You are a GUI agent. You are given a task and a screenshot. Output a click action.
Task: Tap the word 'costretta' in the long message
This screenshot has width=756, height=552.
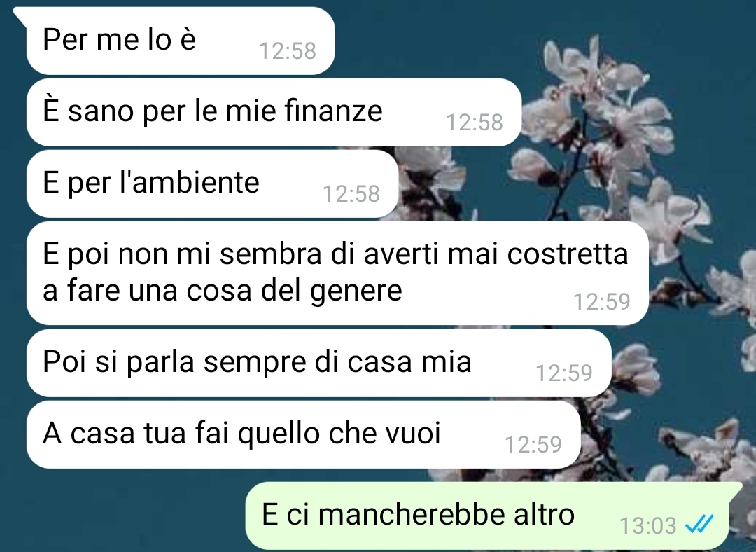click(568, 254)
